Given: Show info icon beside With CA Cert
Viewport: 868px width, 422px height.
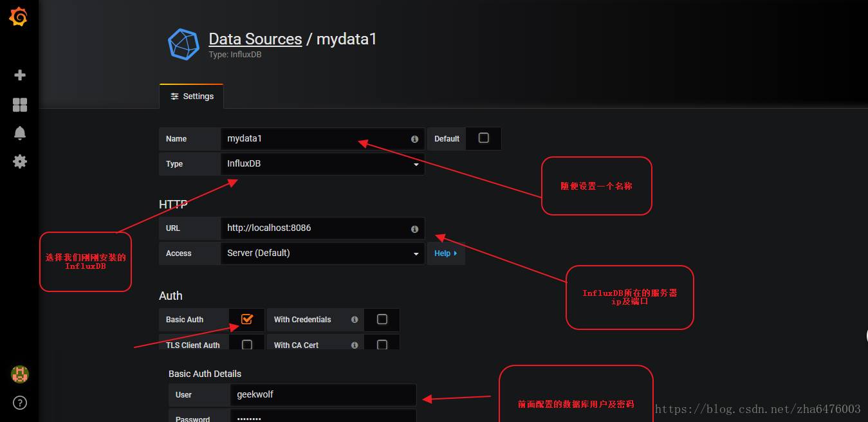Looking at the screenshot, I should coord(355,345).
